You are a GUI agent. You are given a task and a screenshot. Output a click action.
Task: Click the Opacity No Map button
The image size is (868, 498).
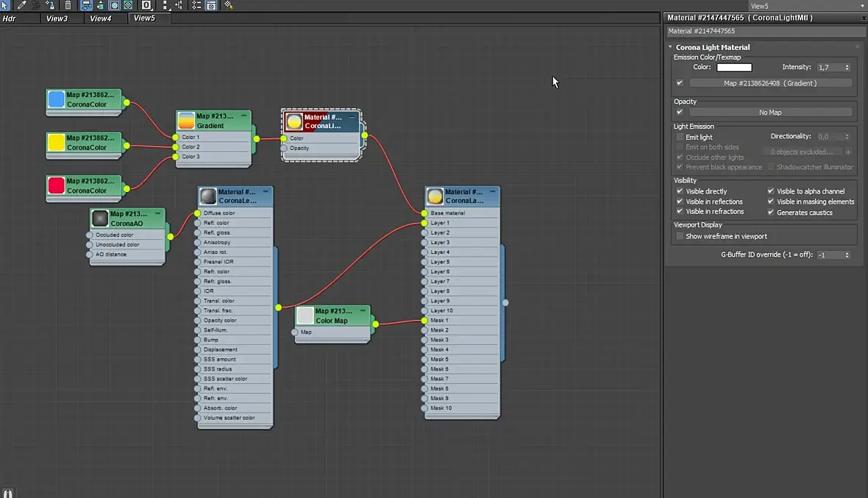point(770,113)
